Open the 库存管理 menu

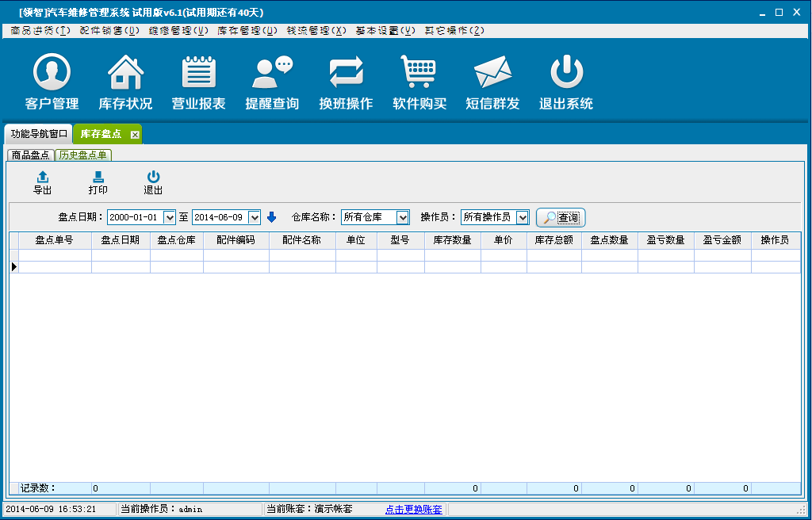coord(247,31)
